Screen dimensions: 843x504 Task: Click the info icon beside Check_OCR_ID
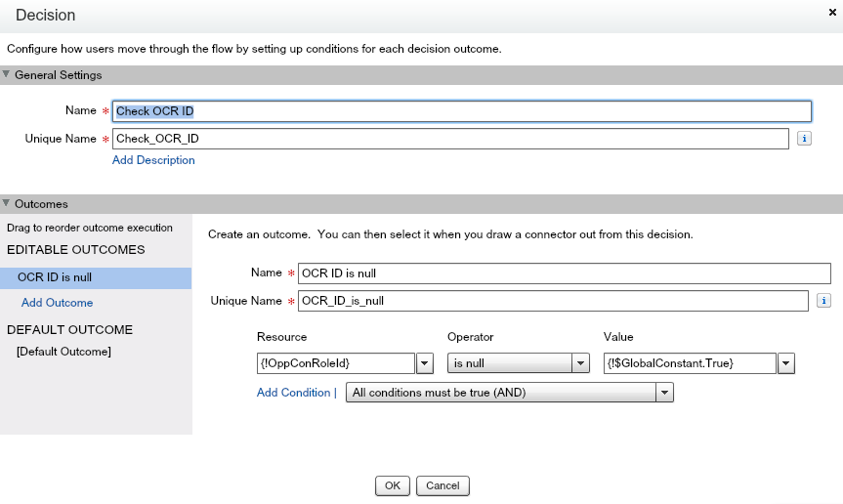tap(804, 139)
